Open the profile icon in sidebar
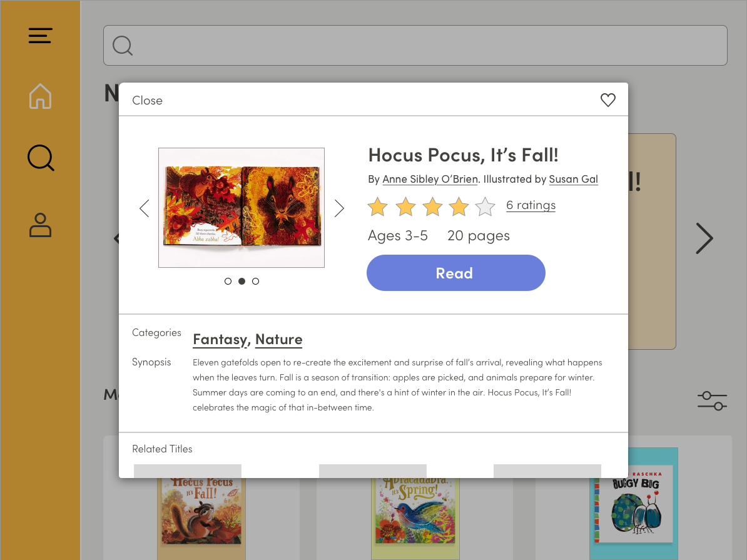The height and width of the screenshot is (560, 747). click(x=40, y=225)
